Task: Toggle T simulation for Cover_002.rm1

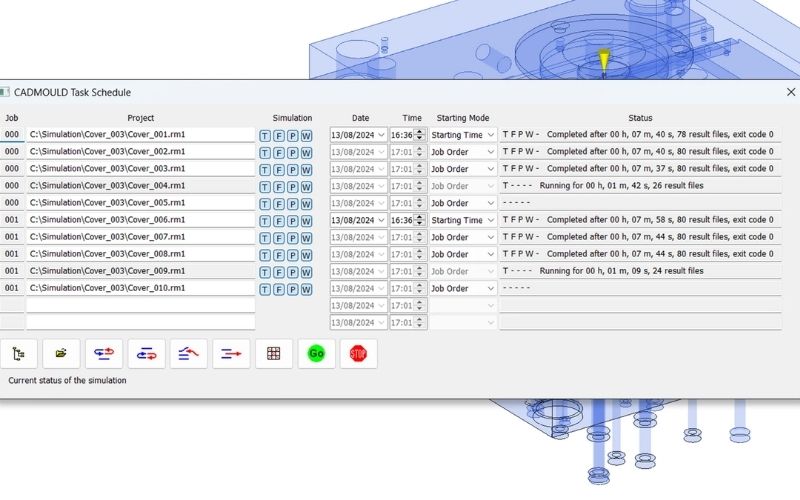Action: (265, 153)
